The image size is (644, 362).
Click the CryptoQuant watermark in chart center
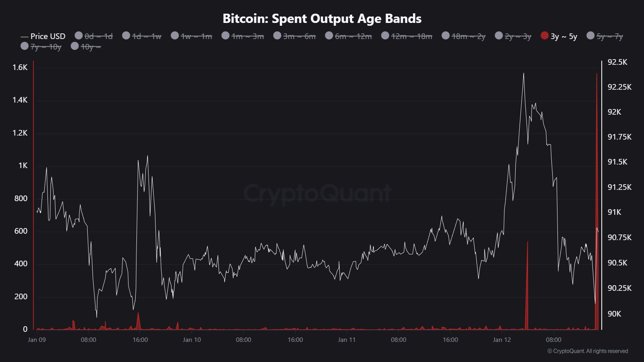(317, 193)
